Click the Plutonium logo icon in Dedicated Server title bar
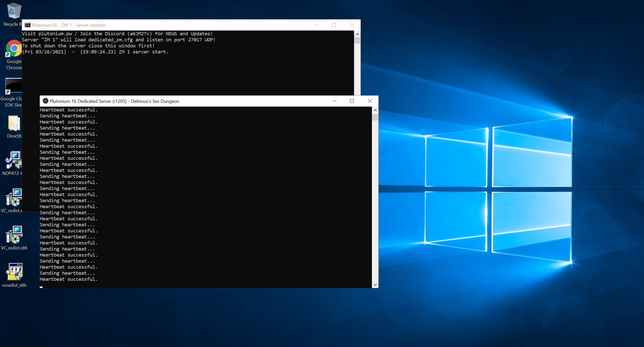This screenshot has width=644, height=347. 45,101
